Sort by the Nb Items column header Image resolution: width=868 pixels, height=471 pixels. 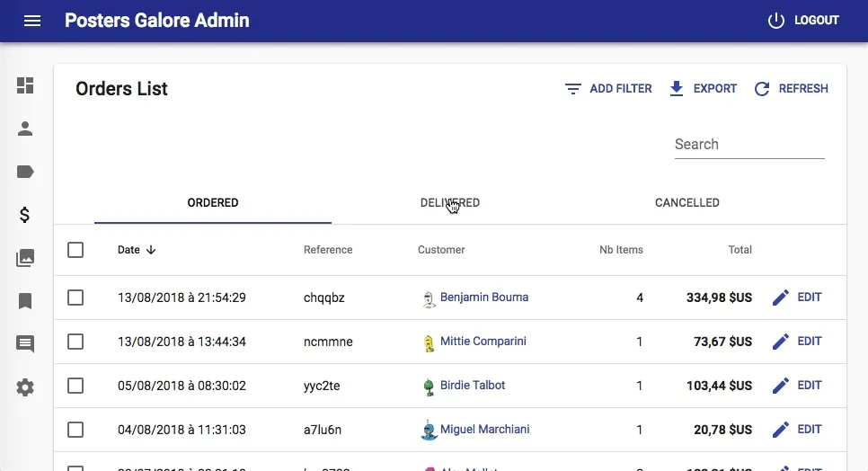(621, 250)
